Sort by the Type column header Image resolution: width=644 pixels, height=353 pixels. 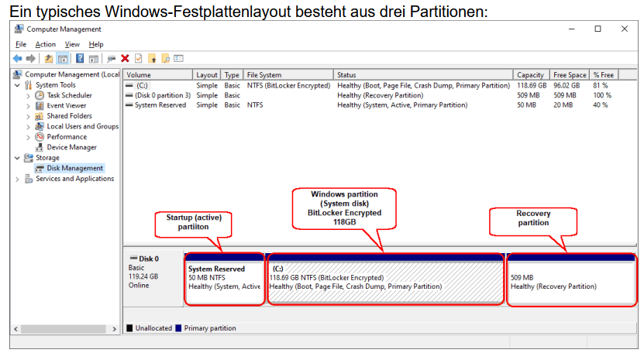point(232,75)
